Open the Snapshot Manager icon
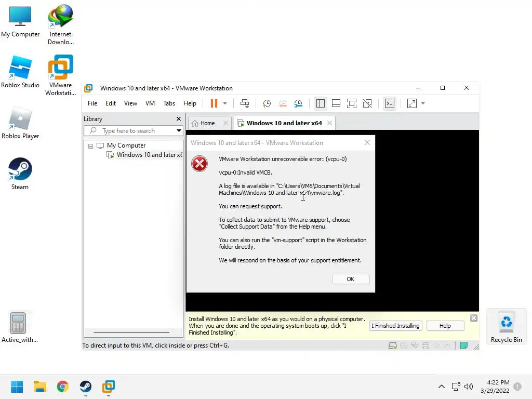This screenshot has width=532, height=399. click(x=298, y=103)
